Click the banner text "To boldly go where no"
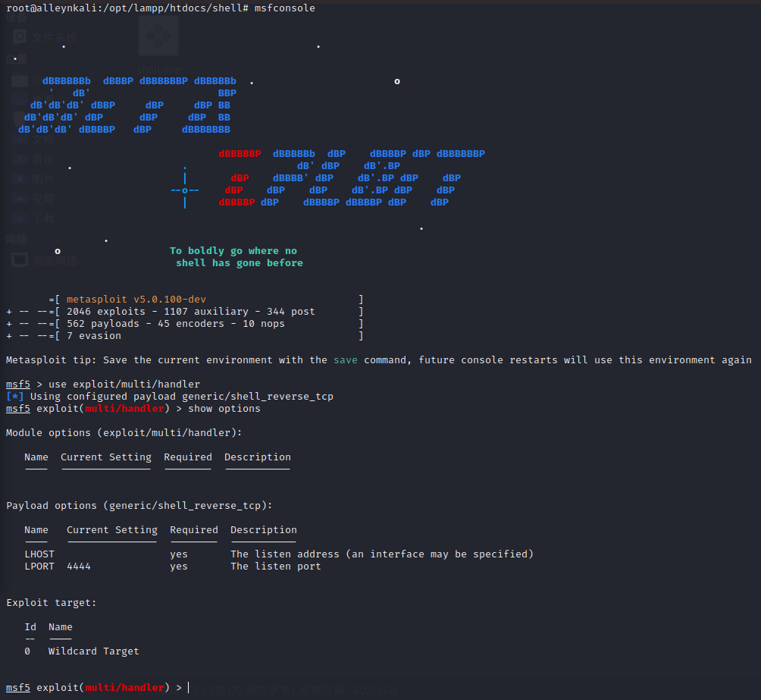This screenshot has width=761, height=700. tap(233, 251)
